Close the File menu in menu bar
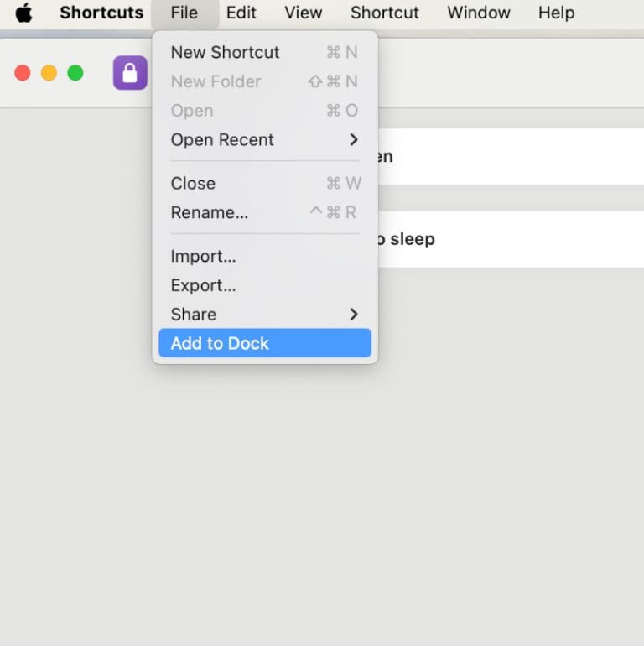Screen dimensions: 644x646 [184, 13]
